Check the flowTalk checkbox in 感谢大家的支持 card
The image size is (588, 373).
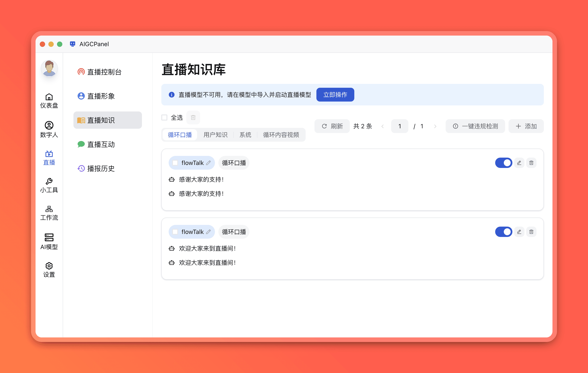175,163
